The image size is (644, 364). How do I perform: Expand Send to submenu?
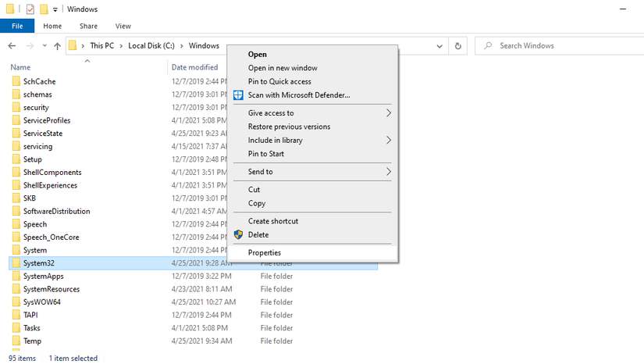click(312, 172)
